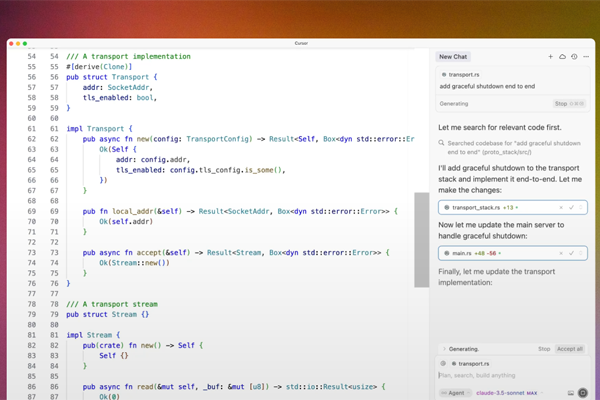This screenshot has height=400, width=600.
Task: Click the add context @ icon
Action: click(445, 363)
